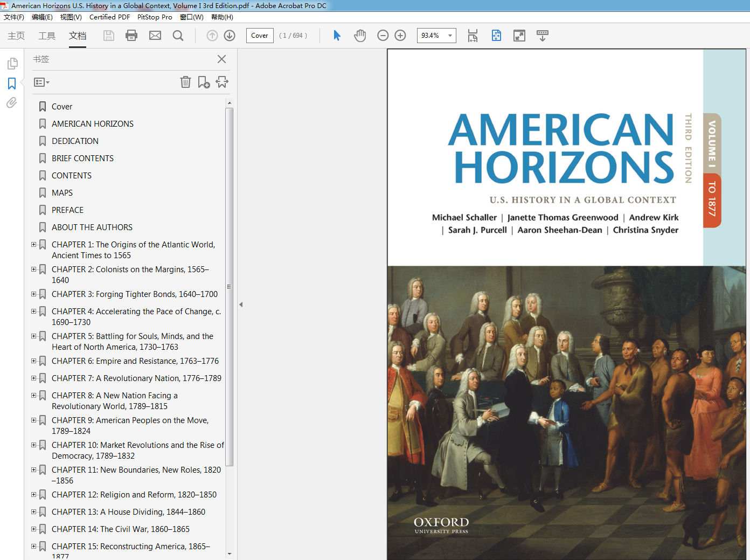This screenshot has width=750, height=560.
Task: Jump to the BRIEF CONTENTS bookmark
Action: pyautogui.click(x=82, y=158)
